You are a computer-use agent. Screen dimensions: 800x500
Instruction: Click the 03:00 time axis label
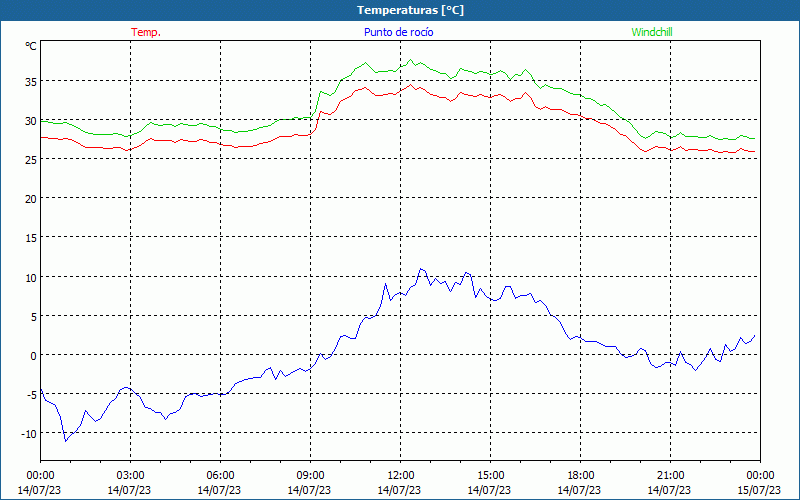coord(130,476)
